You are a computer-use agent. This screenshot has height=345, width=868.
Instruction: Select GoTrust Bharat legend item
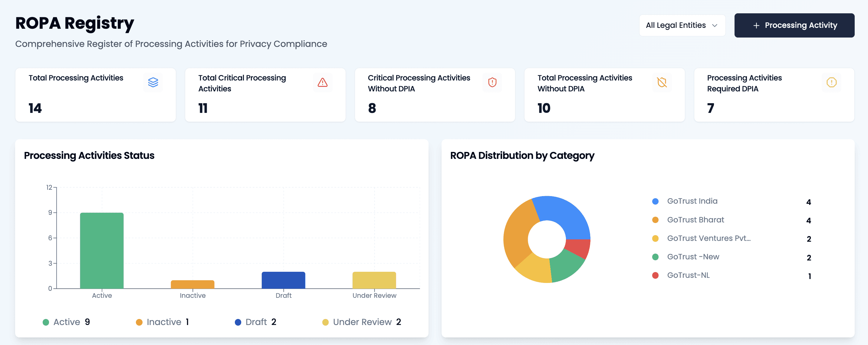click(x=695, y=220)
